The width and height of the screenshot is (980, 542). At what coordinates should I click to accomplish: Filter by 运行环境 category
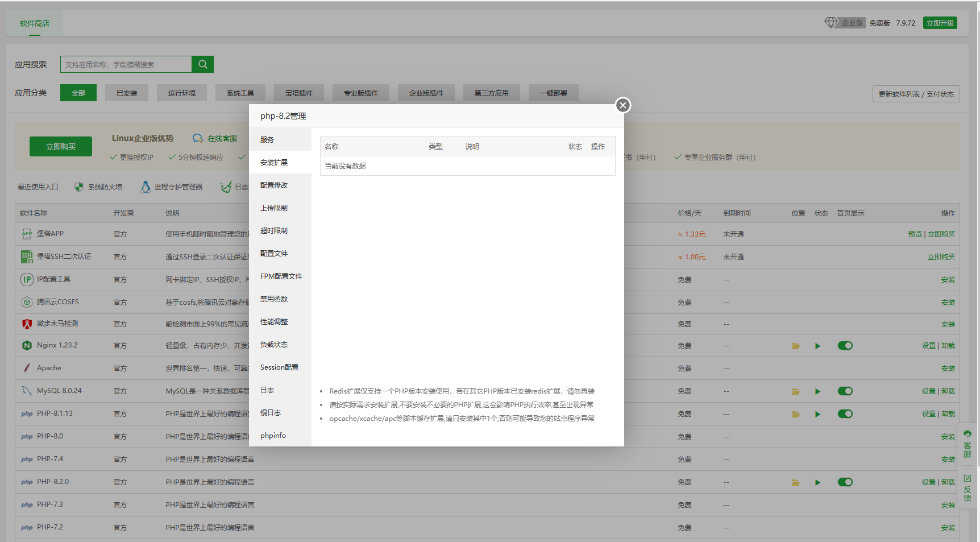(182, 93)
